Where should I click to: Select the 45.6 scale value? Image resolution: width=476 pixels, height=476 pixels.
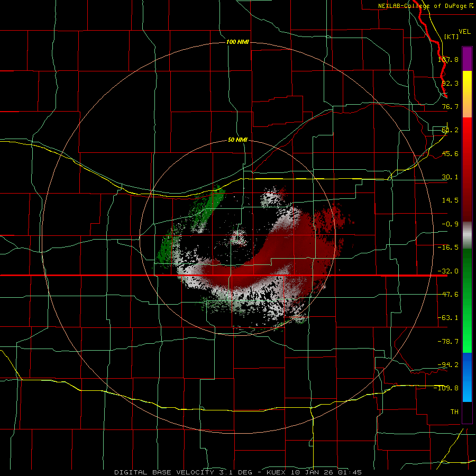click(450, 153)
